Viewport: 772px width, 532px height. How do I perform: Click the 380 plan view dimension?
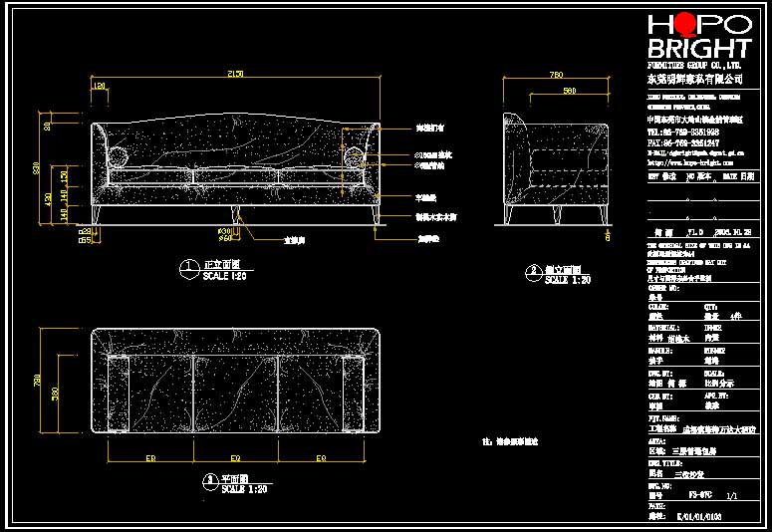pyautogui.click(x=55, y=394)
